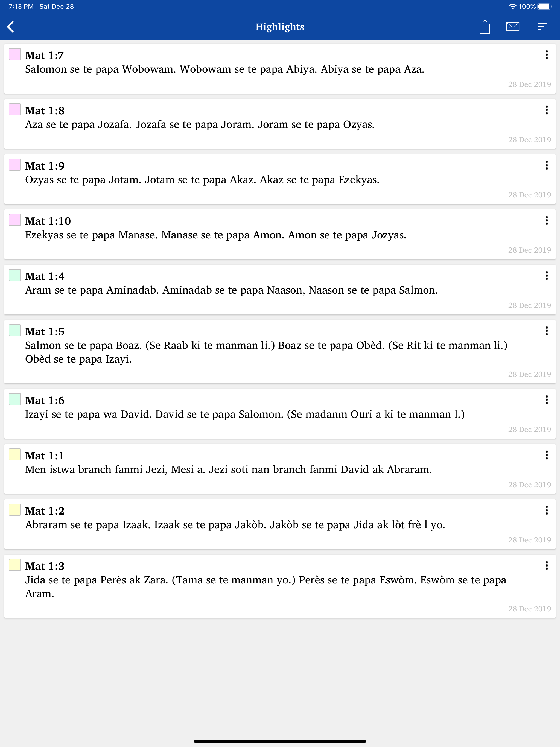Open the Mat 1:6 reference heading
Viewport: 560px width, 747px height.
coord(45,401)
